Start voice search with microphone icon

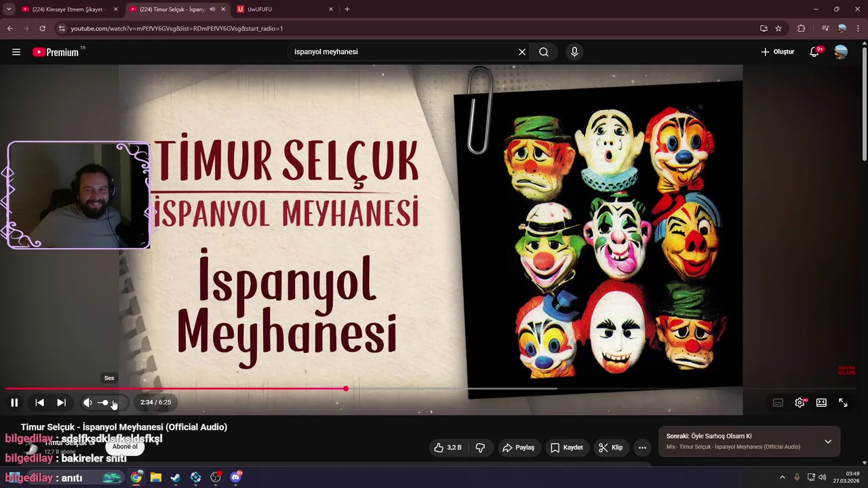[574, 52]
